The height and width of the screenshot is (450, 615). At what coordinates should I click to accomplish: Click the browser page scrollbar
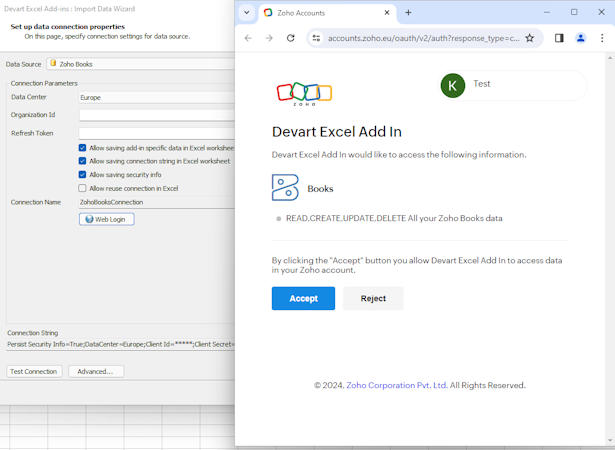pyautogui.click(x=610, y=249)
